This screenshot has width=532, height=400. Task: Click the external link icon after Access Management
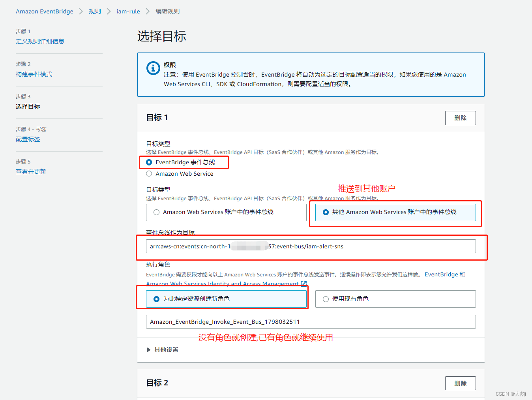click(x=303, y=284)
